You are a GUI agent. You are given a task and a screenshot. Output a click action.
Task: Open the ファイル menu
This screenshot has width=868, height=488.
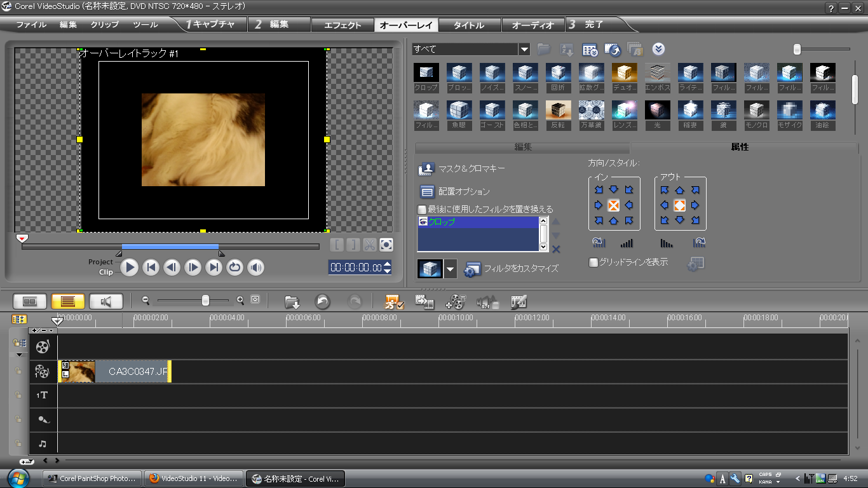coord(31,25)
